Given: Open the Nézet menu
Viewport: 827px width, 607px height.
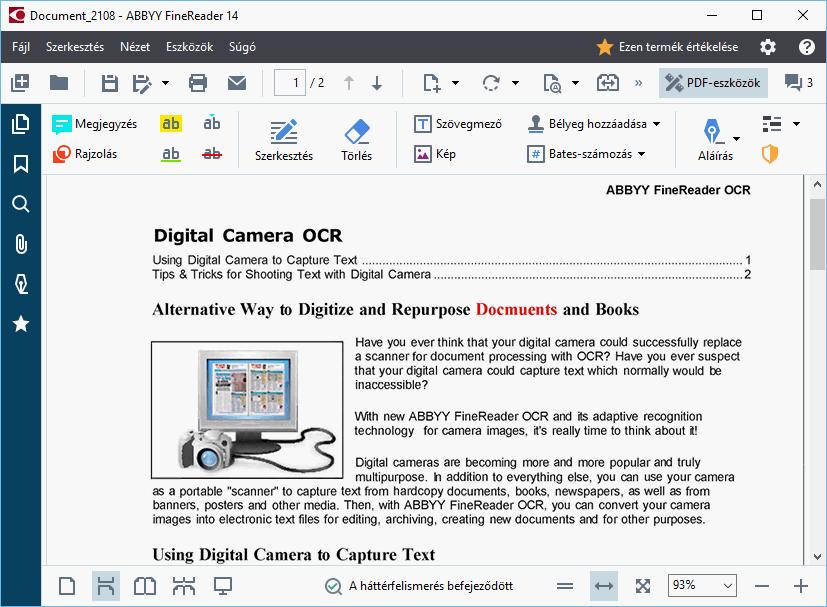Looking at the screenshot, I should (135, 47).
